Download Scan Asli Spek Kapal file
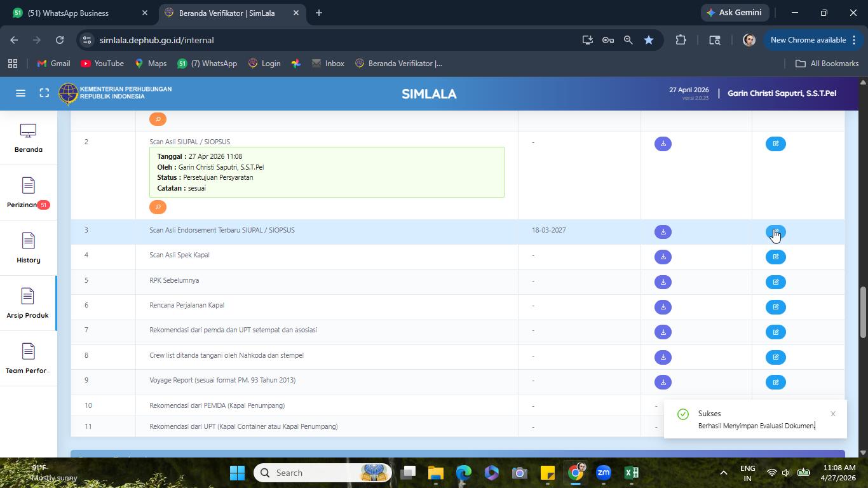This screenshot has height=488, width=868. pyautogui.click(x=663, y=257)
